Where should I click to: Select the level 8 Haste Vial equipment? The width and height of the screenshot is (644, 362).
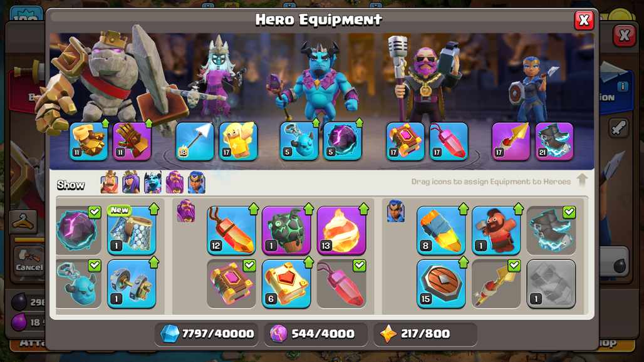[x=441, y=230]
